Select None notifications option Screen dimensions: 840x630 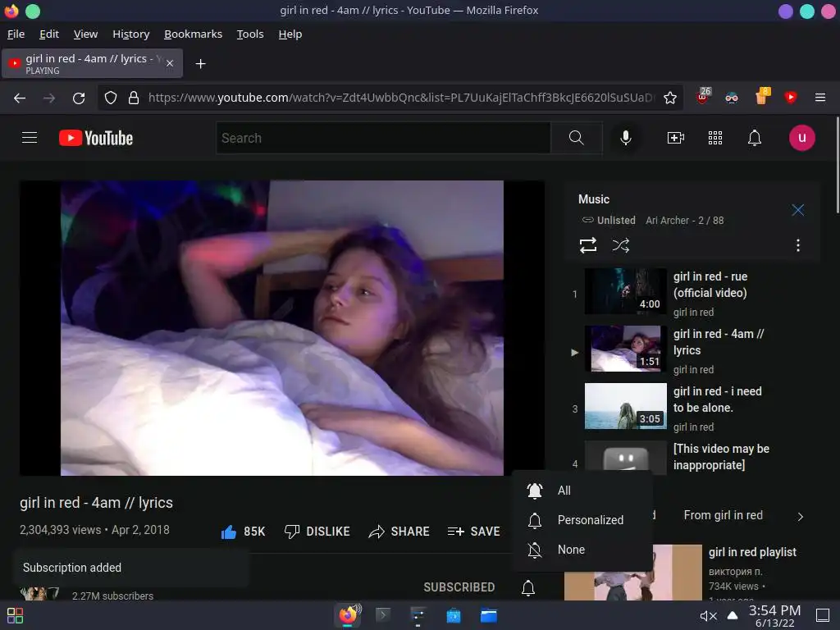tap(582, 549)
